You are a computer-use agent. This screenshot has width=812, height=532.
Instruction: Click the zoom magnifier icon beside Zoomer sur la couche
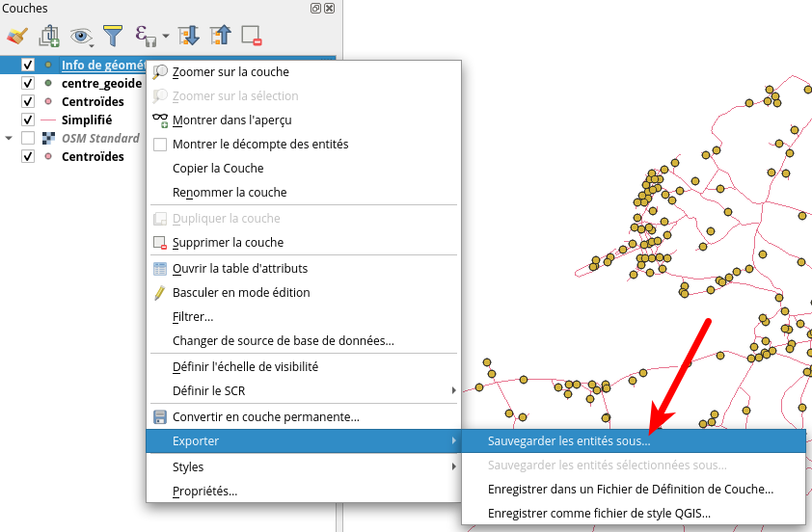coord(160,72)
